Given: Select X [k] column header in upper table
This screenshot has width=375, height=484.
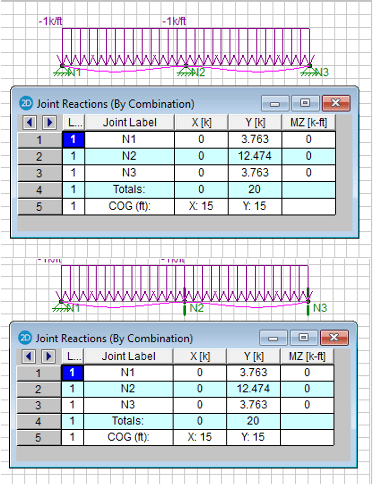Looking at the screenshot, I should click(201, 122).
